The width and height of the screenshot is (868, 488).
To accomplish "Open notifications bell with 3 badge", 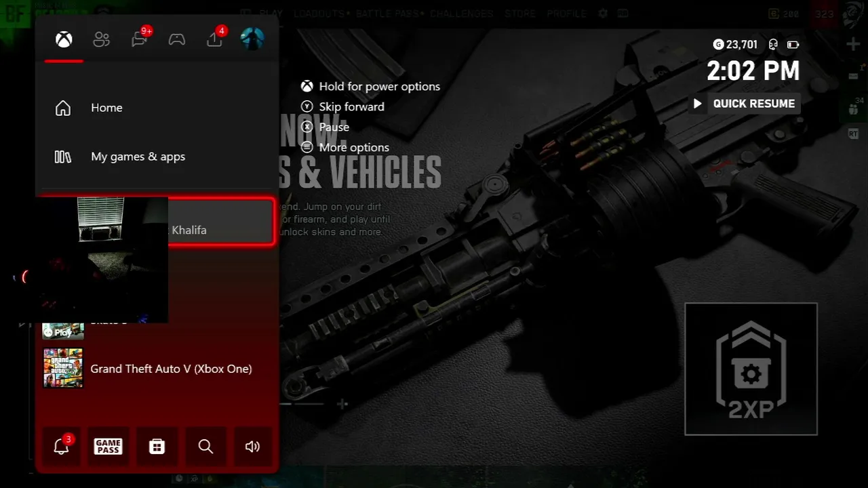I will point(62,445).
